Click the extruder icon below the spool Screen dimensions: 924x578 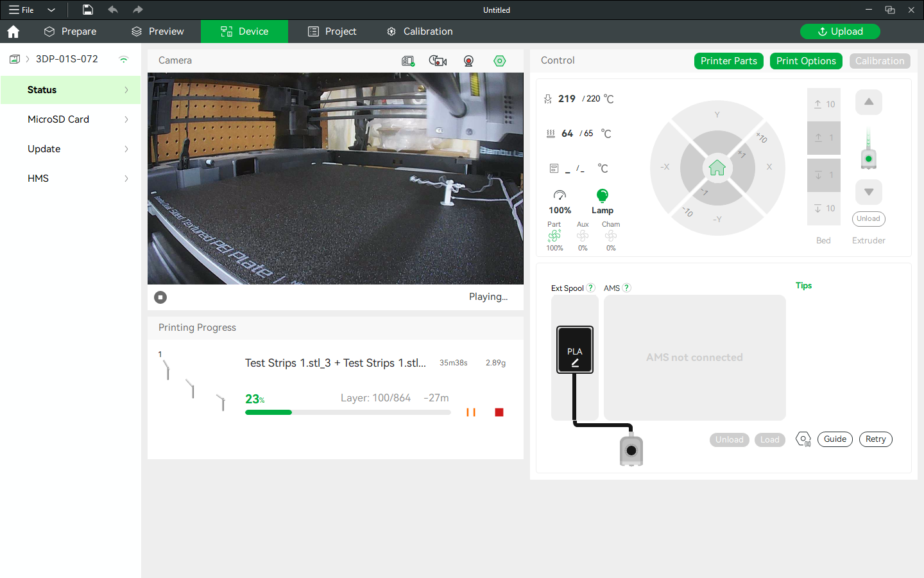(631, 450)
